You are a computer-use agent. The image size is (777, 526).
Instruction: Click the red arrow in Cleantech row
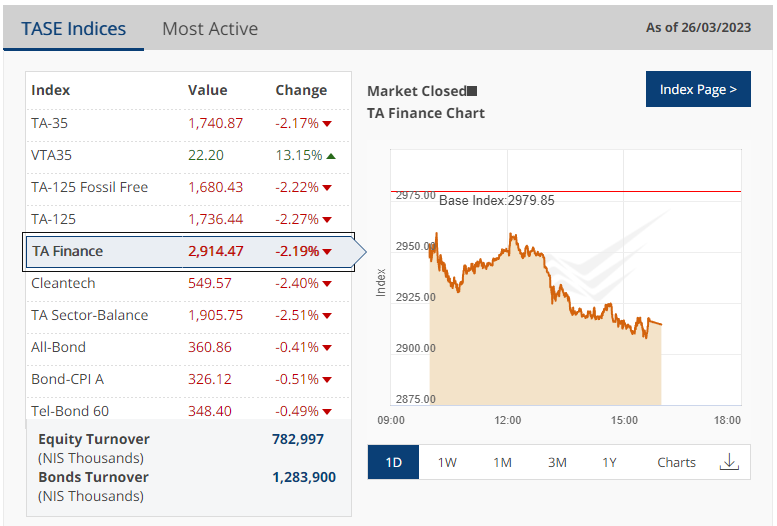[x=327, y=284]
